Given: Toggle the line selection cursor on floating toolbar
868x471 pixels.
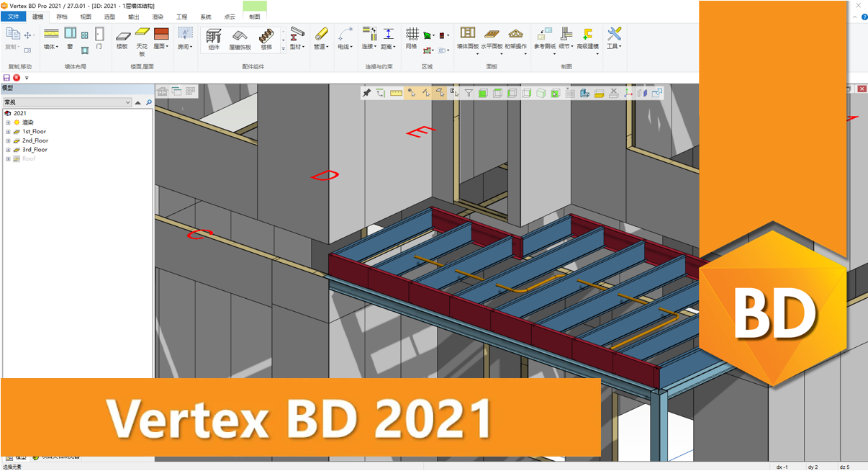Looking at the screenshot, I should [x=425, y=93].
